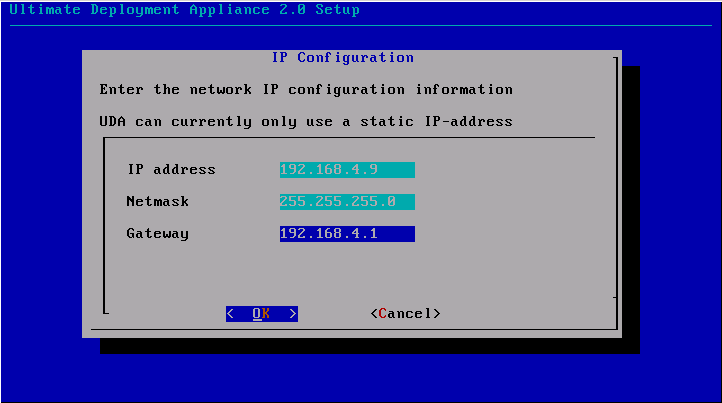Click the IP Configuration dialog title
Viewport: 722px width, 403px height.
coord(343,58)
